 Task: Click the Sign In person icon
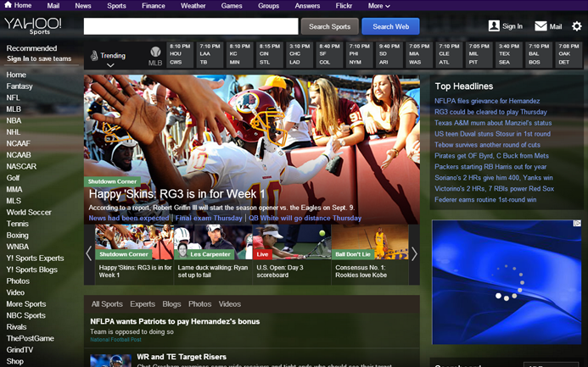[494, 25]
